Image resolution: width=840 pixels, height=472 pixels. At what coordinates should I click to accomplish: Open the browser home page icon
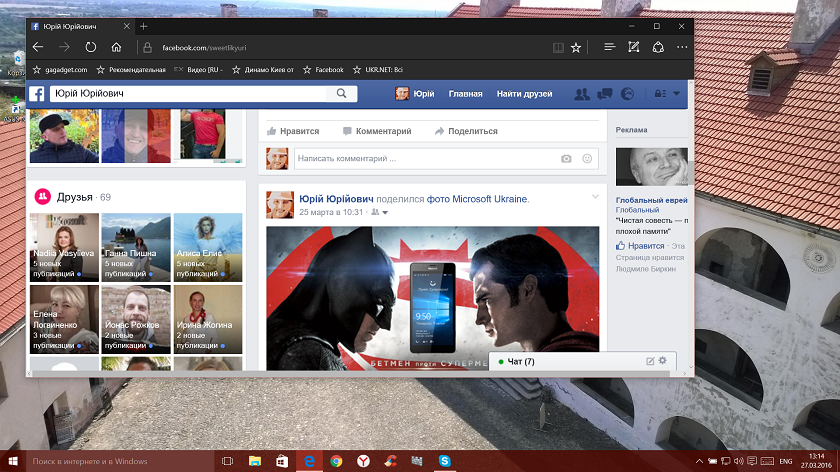(x=116, y=47)
